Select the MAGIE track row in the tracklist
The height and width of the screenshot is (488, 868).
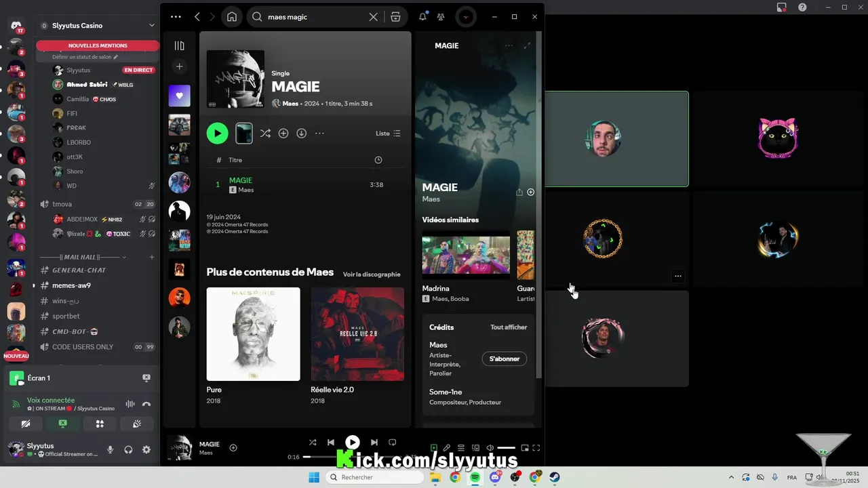point(305,185)
